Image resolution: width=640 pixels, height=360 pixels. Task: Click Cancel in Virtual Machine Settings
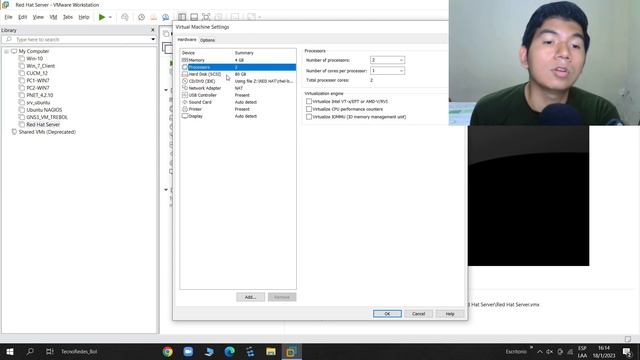tap(418, 314)
